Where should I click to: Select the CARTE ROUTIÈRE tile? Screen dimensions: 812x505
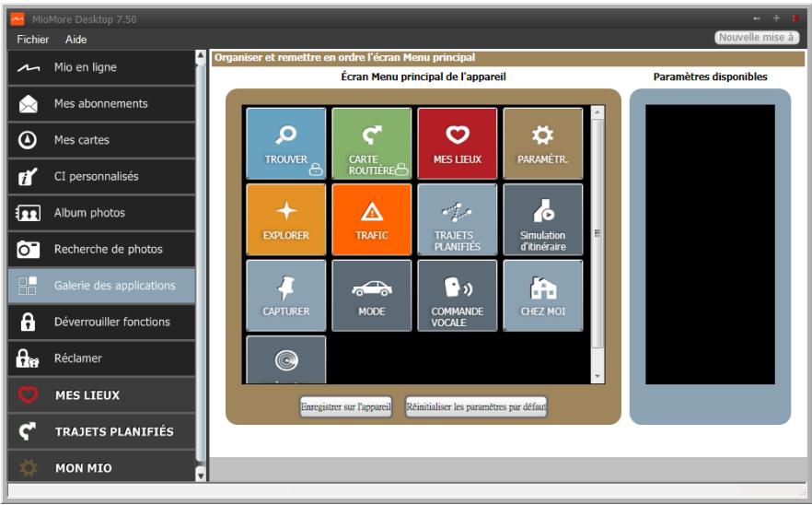click(x=371, y=143)
